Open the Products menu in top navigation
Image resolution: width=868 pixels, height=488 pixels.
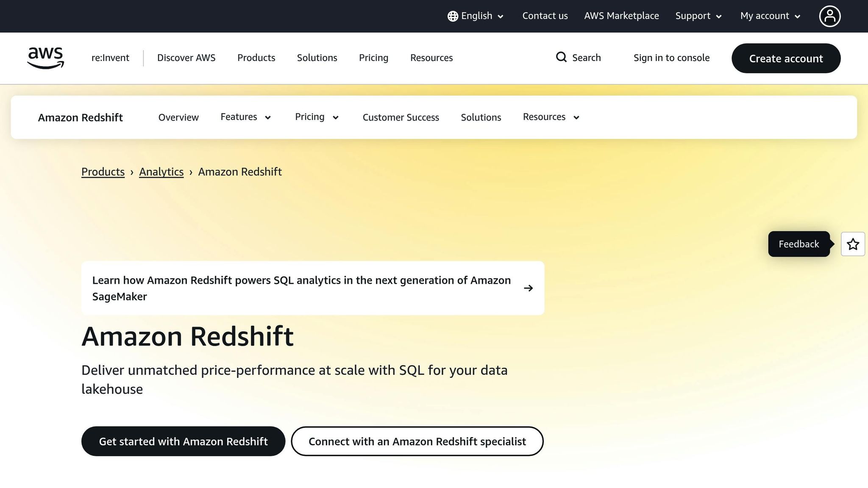(x=256, y=58)
